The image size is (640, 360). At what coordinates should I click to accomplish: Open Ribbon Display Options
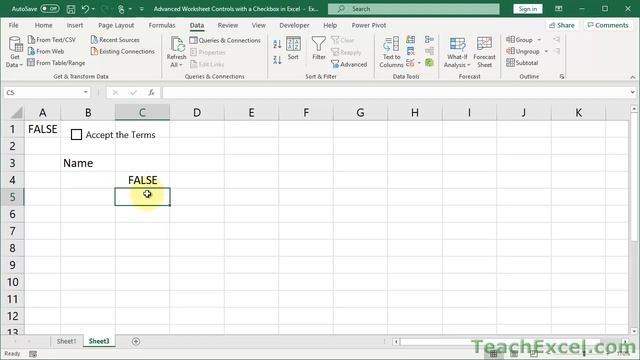click(x=558, y=9)
